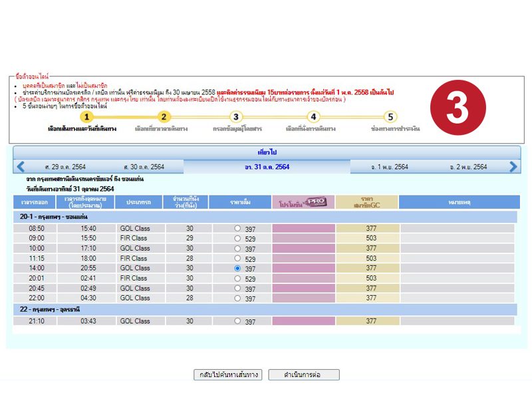Click step 4 circle in progress bar
Image resolution: width=532 pixels, height=399 pixels.
click(313, 117)
